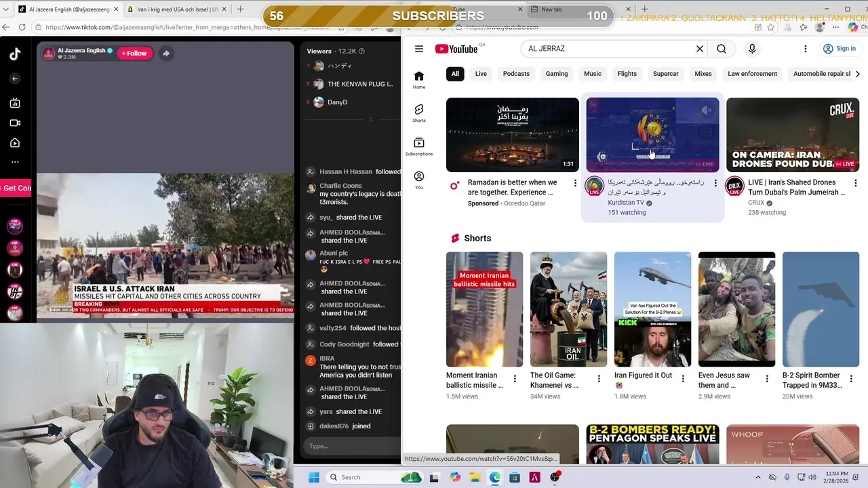868x488 pixels.
Task: Open YouTube settings three-dot menu
Action: click(805, 49)
